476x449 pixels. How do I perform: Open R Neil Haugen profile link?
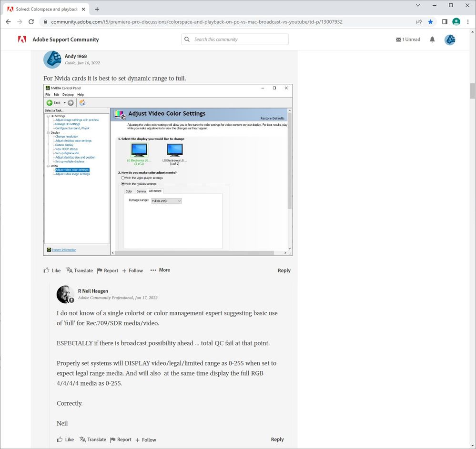pos(93,291)
